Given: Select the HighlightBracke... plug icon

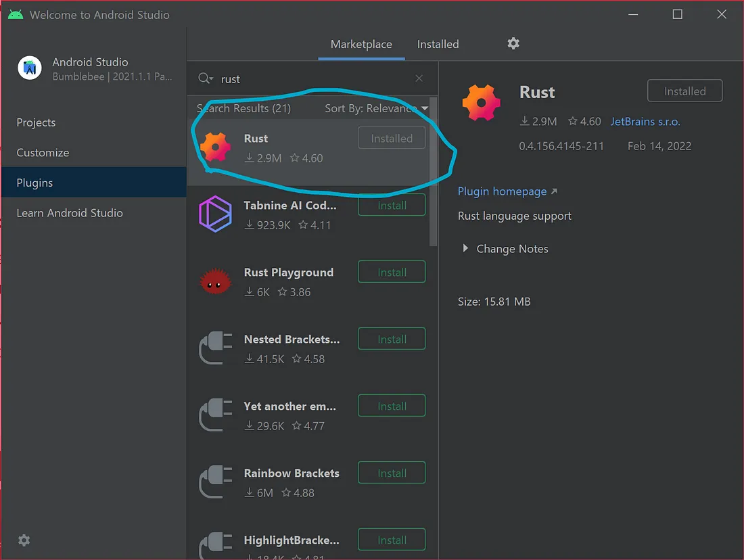Looking at the screenshot, I should coord(215,546).
